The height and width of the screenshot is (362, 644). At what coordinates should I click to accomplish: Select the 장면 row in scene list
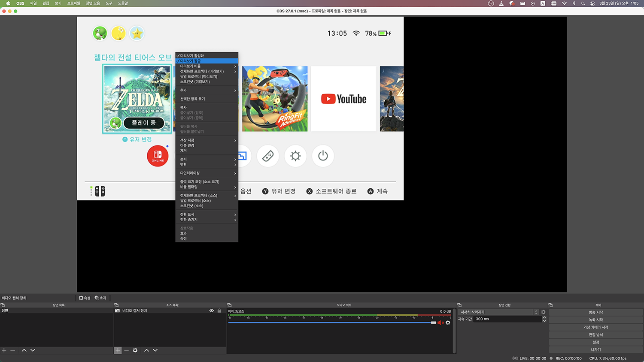coord(56,311)
